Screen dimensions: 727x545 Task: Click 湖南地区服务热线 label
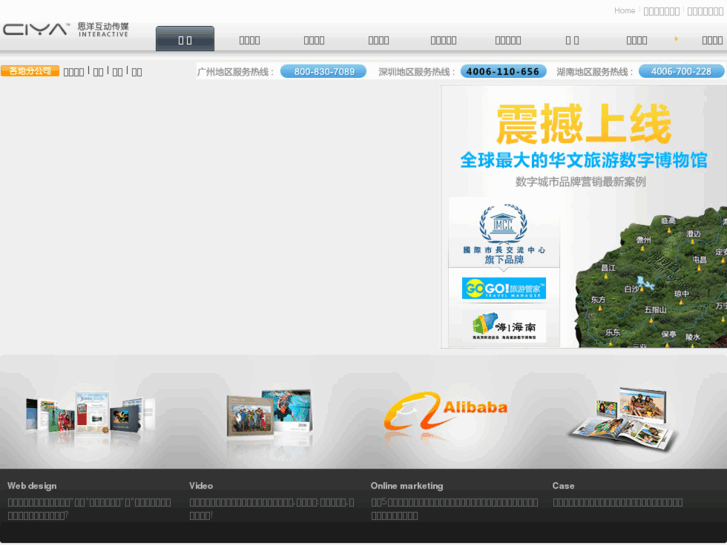(x=595, y=72)
